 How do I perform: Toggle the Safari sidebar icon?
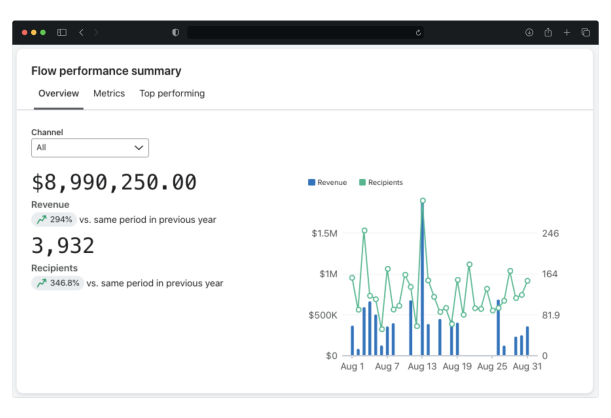pos(62,32)
